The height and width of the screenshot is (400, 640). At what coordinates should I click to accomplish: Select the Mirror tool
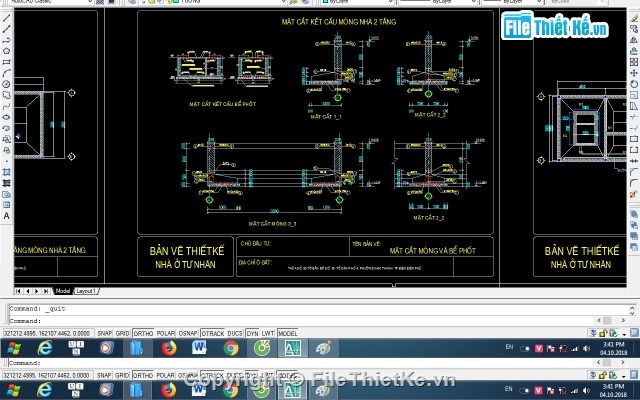tap(634, 40)
